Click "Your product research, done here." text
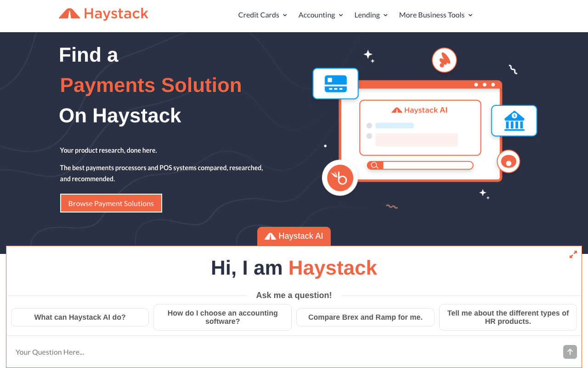The width and height of the screenshot is (588, 368). pos(108,150)
